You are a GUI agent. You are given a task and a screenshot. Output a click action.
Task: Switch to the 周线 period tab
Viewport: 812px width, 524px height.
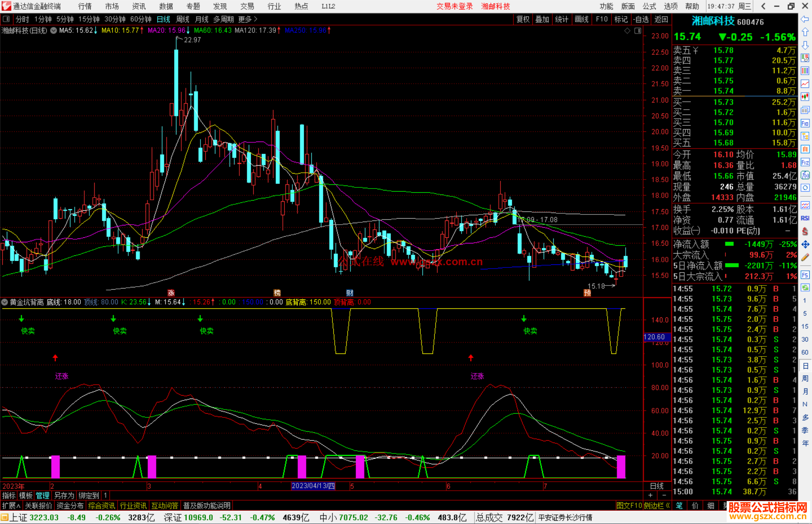(183, 19)
